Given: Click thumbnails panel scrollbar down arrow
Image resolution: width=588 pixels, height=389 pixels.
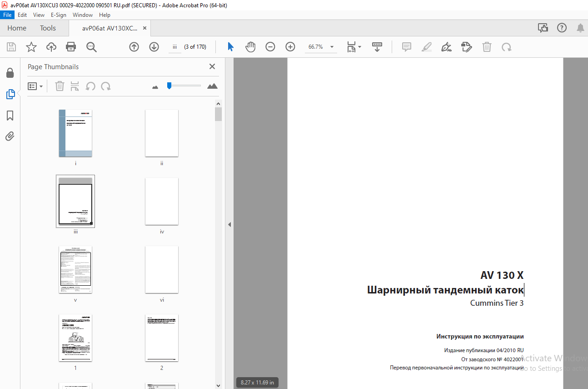Looking at the screenshot, I should tap(219, 385).
